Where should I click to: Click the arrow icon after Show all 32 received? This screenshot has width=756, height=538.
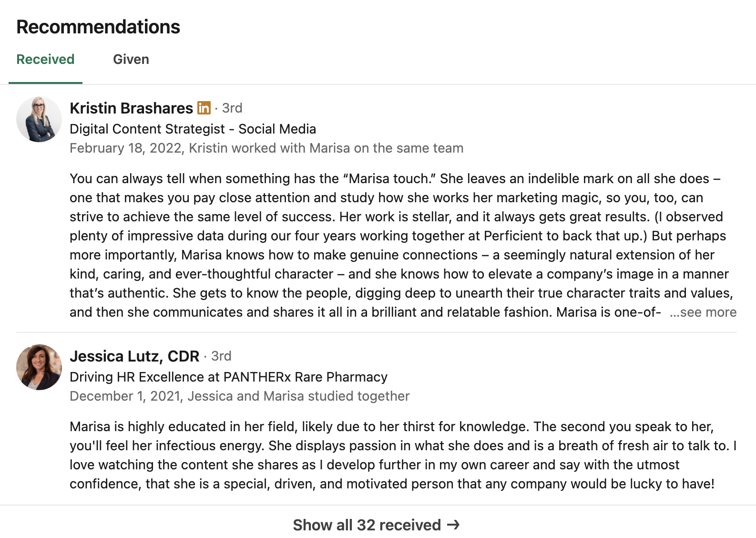[453, 525]
